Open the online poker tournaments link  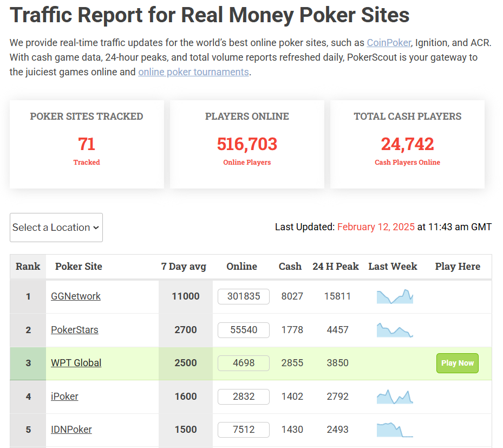[x=193, y=72]
